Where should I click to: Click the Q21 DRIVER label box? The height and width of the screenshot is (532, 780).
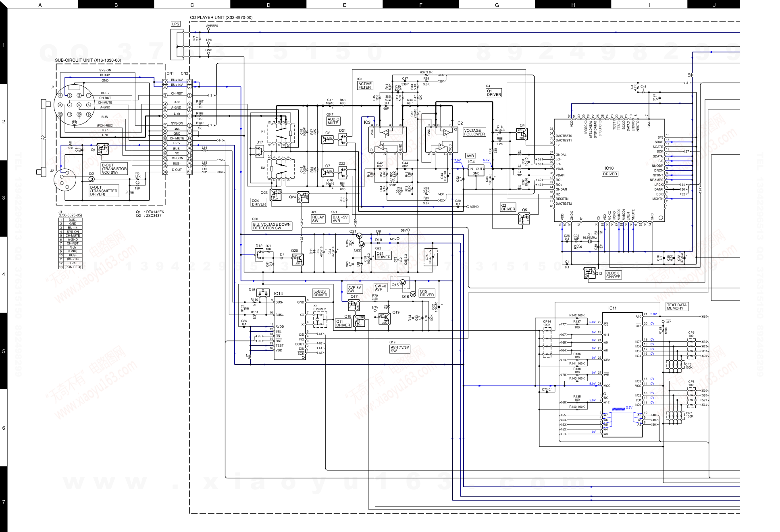coord(383,255)
